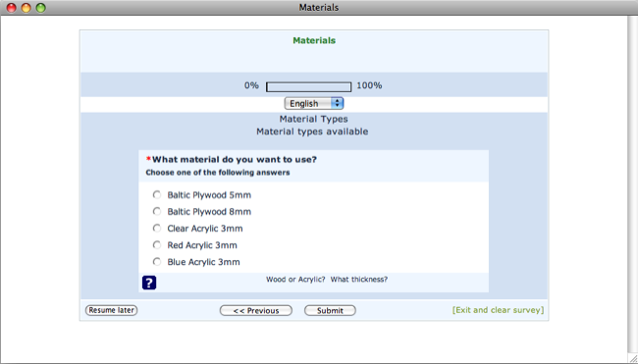Image resolution: width=638 pixels, height=364 pixels.
Task: Minimize the window using yellow button
Action: pos(27,8)
